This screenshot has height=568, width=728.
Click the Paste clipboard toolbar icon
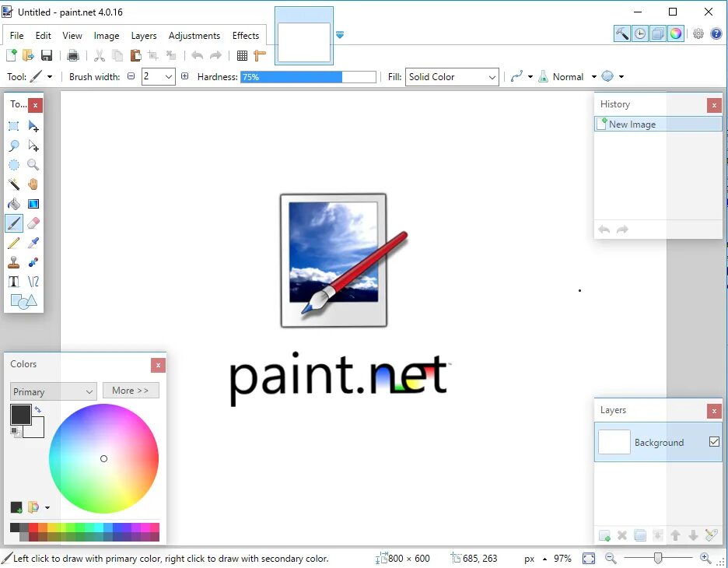pos(135,56)
